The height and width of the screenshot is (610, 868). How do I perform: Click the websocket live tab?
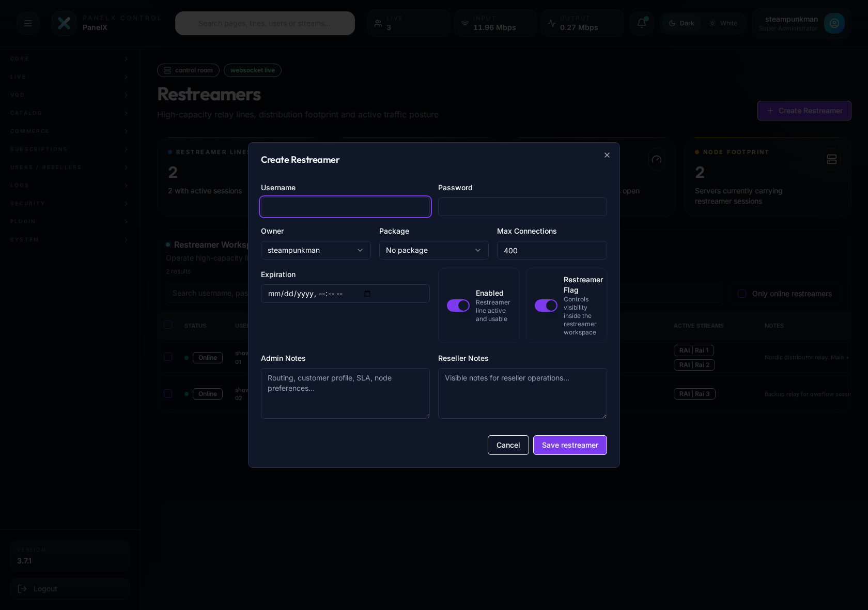click(252, 70)
